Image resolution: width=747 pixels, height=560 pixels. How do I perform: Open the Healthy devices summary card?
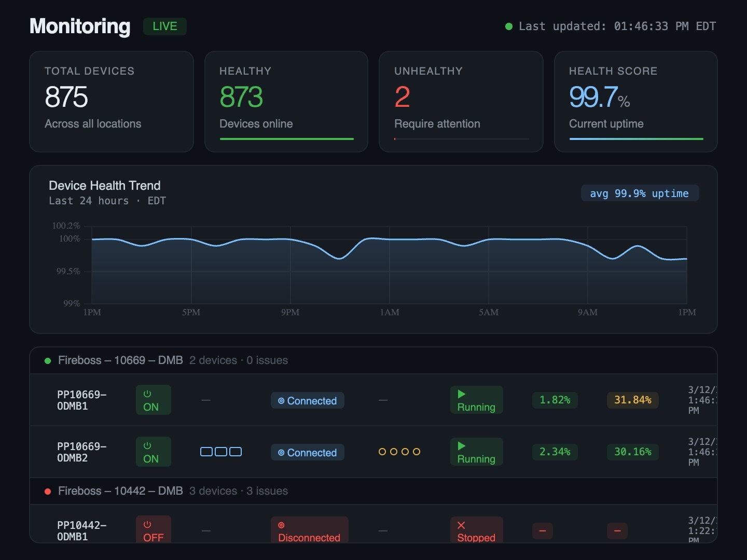[x=286, y=102]
